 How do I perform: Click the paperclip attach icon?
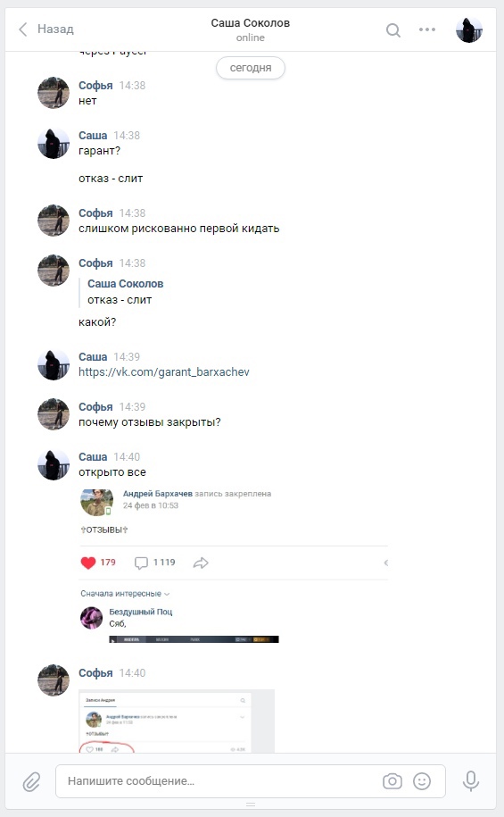(x=31, y=781)
